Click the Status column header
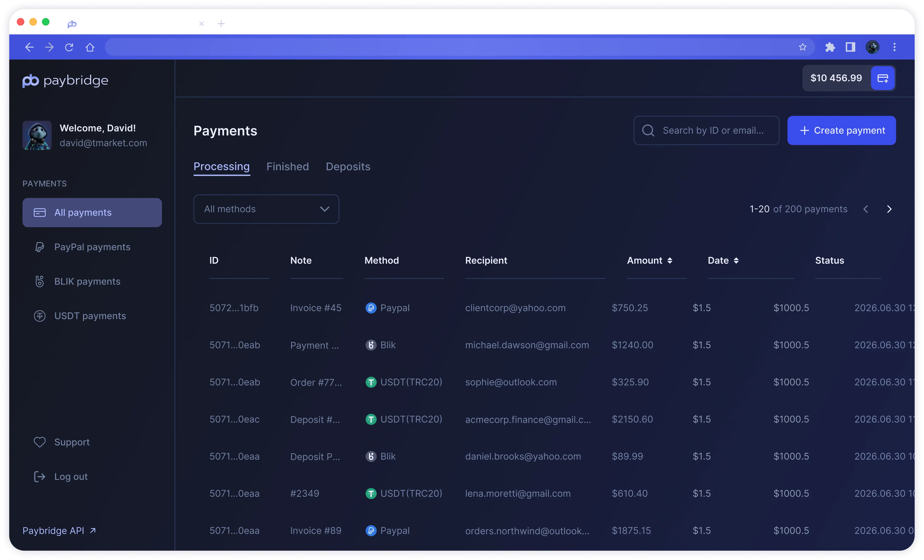 [x=830, y=260]
